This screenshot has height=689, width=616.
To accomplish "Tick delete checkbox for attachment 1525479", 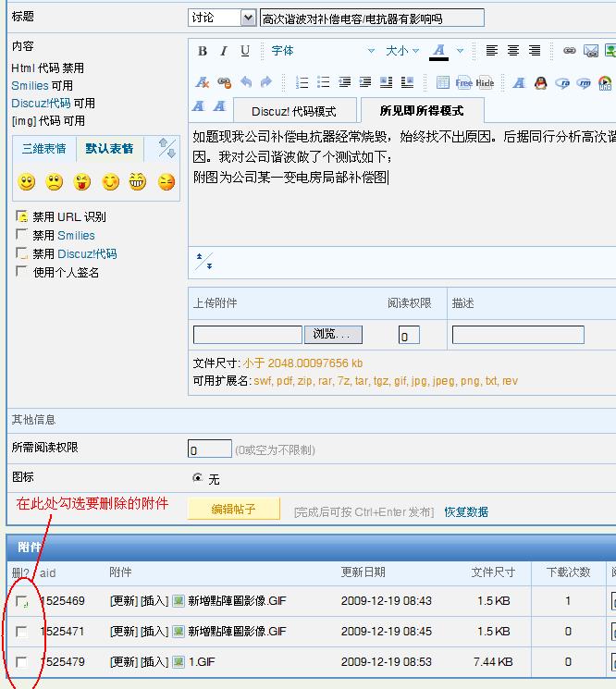I will [20, 662].
